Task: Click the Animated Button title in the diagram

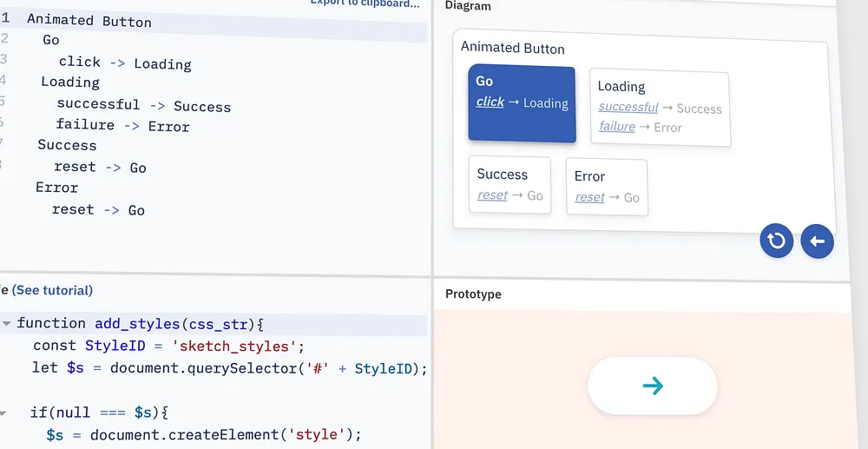Action: pos(512,49)
